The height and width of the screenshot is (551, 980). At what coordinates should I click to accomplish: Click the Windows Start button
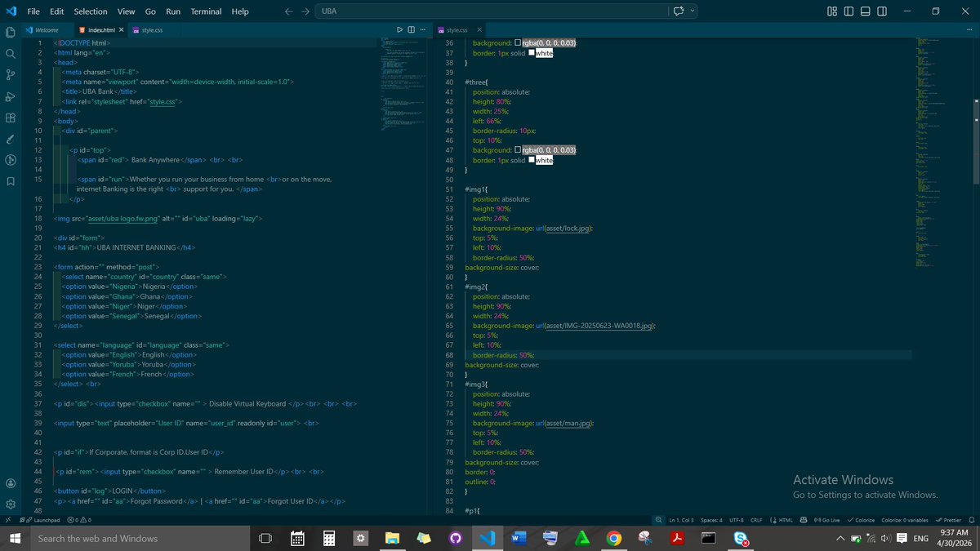point(15,539)
